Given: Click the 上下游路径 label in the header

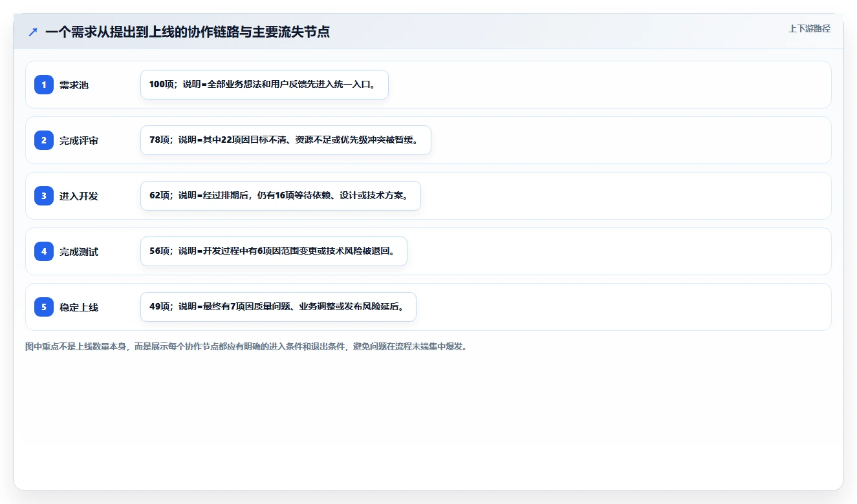Looking at the screenshot, I should point(809,29).
